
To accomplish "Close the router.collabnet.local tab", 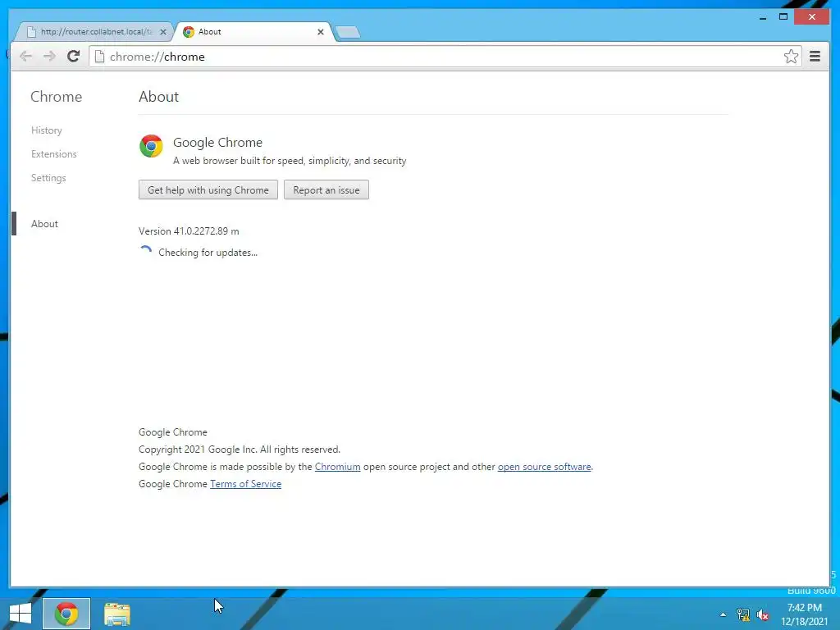I will point(163,32).
